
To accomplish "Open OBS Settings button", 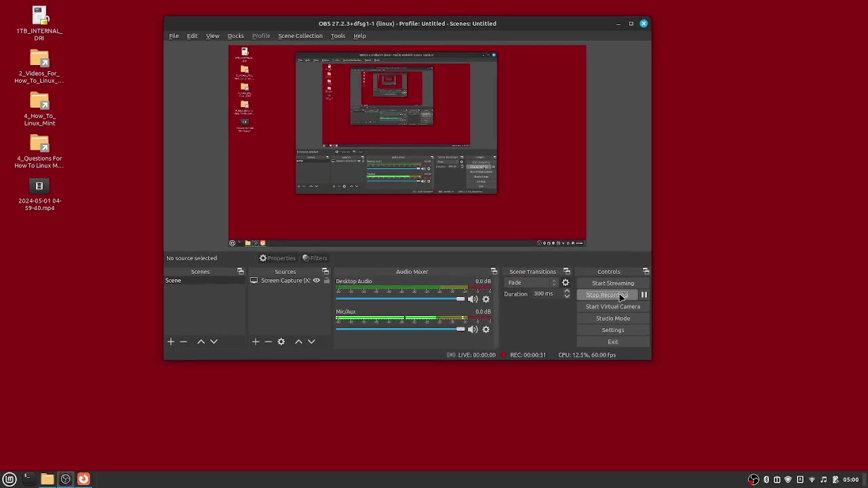I will click(613, 330).
